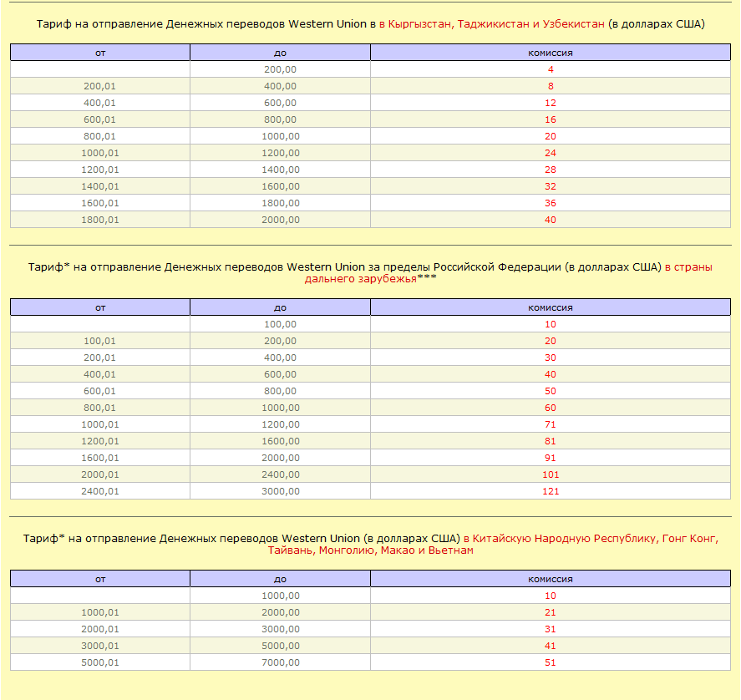Click commission "20" in the 800,01 row
Viewport: 741px width, 700px height.
pyautogui.click(x=551, y=136)
